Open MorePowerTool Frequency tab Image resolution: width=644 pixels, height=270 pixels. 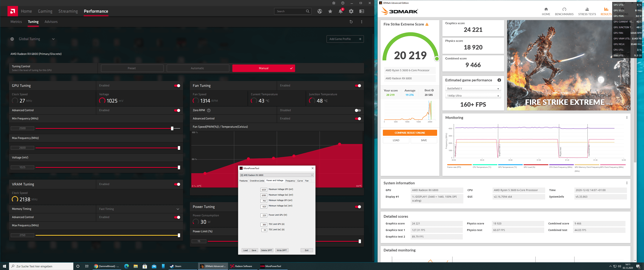point(290,181)
